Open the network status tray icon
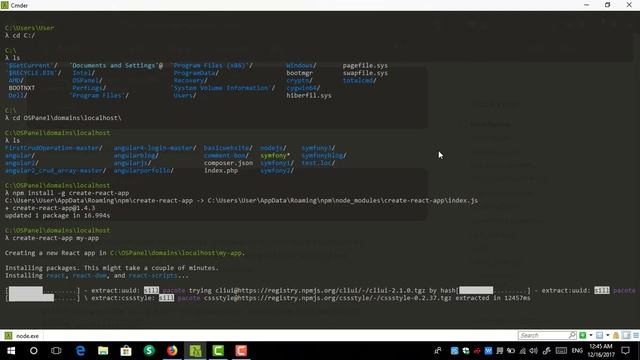 click(x=522, y=351)
